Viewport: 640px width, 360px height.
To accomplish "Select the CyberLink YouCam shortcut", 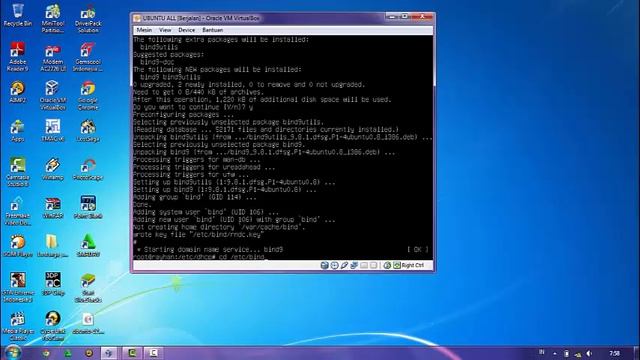I will 53,326.
